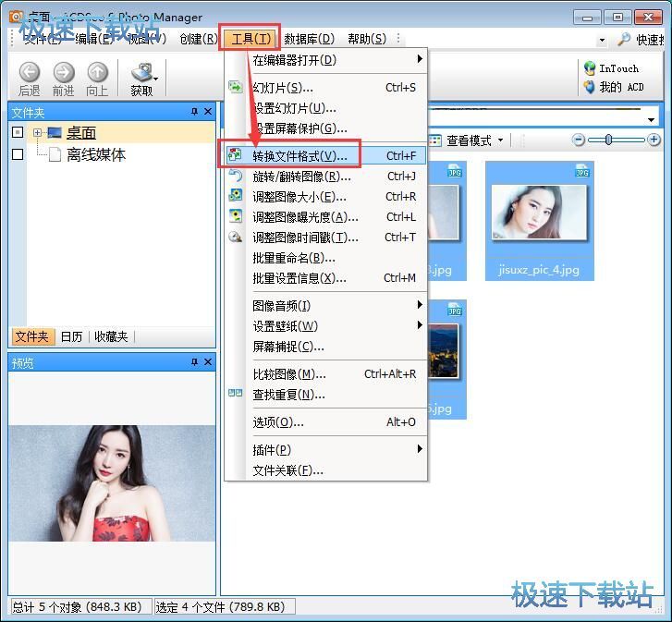Click the menu bar overflow grip dots
Viewport: 672px width, 622px height.
[398, 38]
